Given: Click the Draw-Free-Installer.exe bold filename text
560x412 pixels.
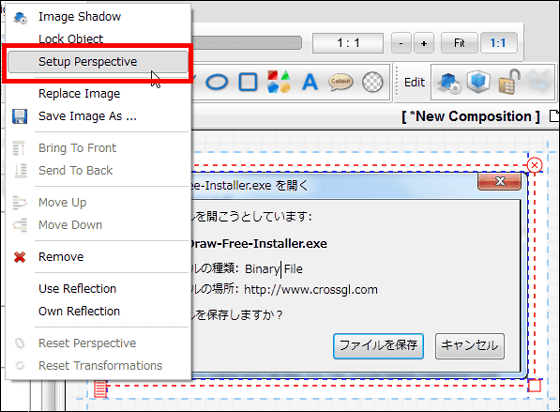Looking at the screenshot, I should tap(258, 244).
